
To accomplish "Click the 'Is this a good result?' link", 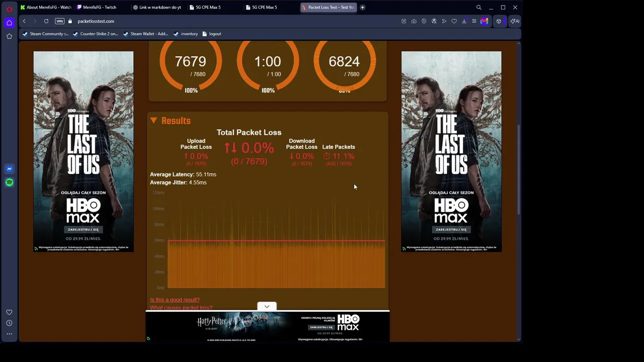I will click(x=175, y=300).
